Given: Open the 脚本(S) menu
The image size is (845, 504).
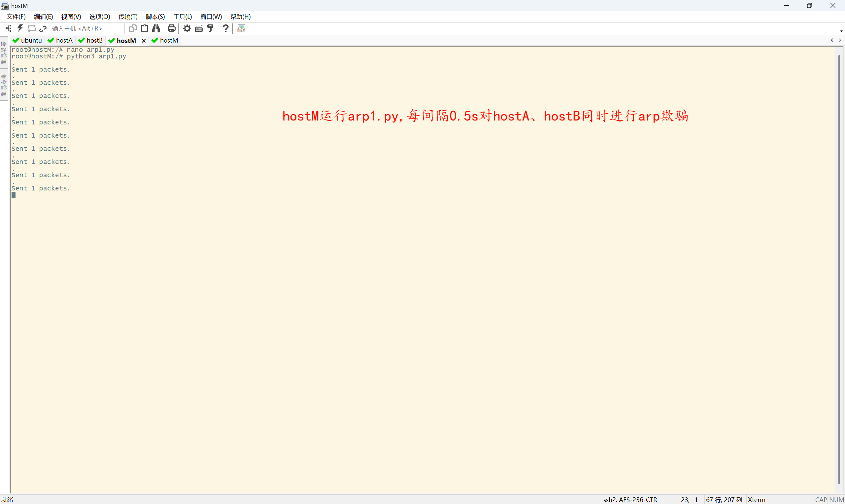Looking at the screenshot, I should click(155, 17).
